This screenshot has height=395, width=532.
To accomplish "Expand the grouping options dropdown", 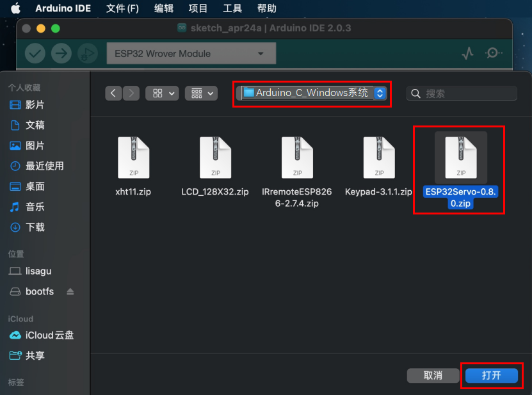I will 202,93.
